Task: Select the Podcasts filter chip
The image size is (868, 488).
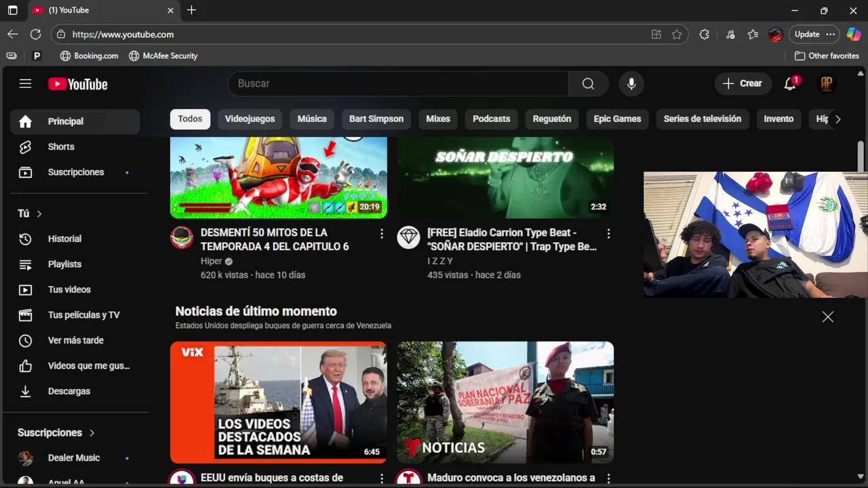Action: (491, 119)
